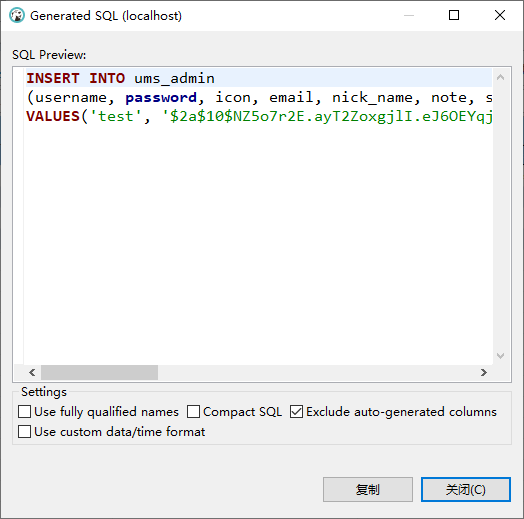The height and width of the screenshot is (519, 524).
Task: Close the dialog with the X icon
Action: (x=500, y=15)
